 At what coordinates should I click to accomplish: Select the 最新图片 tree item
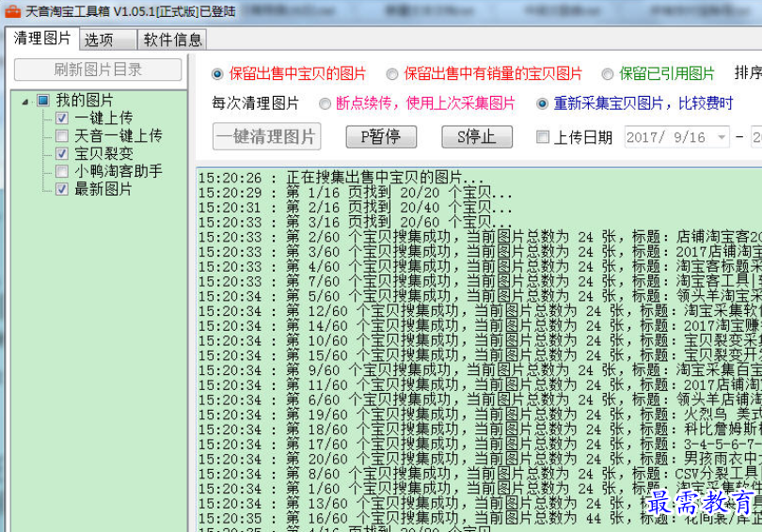pos(103,189)
